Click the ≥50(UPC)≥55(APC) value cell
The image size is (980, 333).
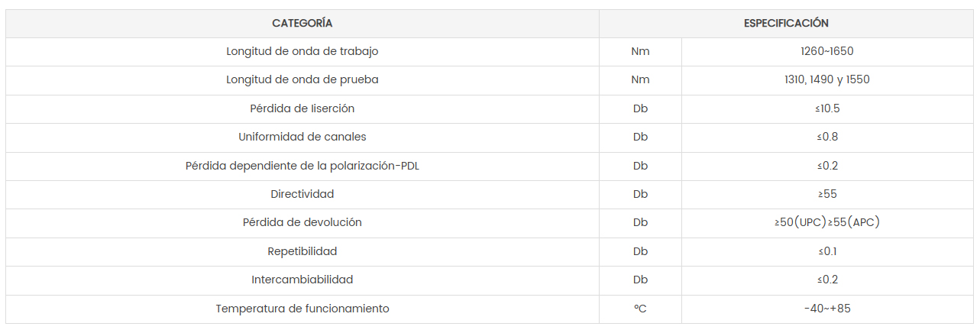827,223
